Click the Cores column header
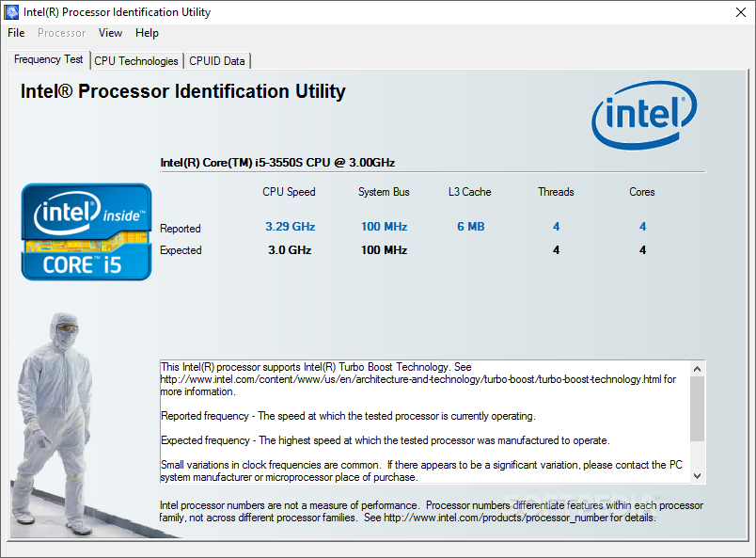 click(641, 192)
